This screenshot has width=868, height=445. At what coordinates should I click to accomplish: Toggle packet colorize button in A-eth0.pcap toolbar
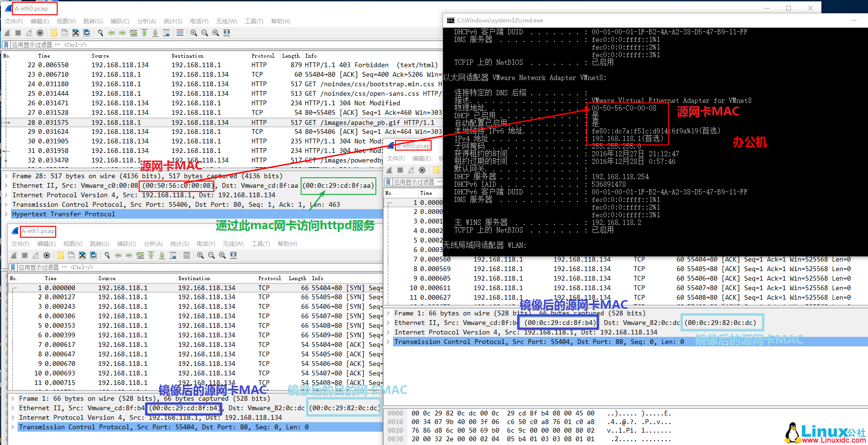coord(180,33)
